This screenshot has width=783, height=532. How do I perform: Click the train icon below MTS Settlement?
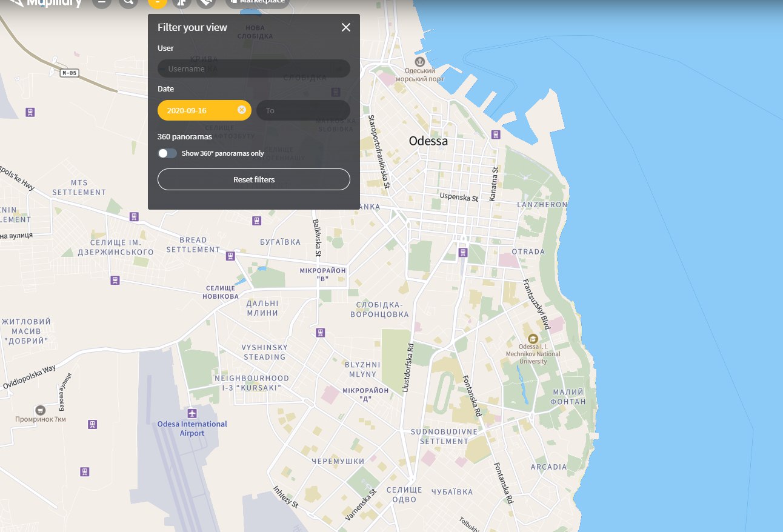[x=134, y=216]
